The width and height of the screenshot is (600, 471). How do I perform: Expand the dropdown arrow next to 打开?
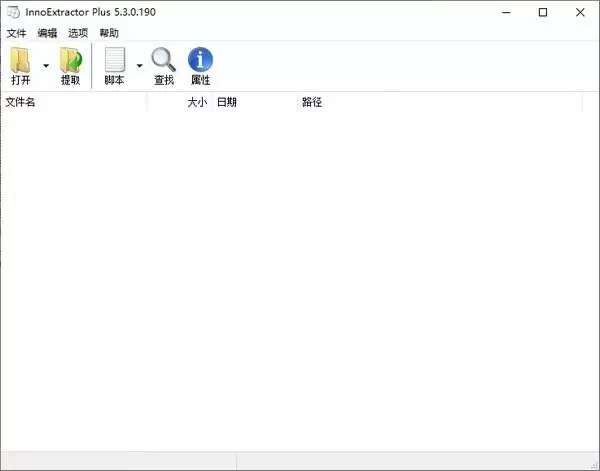click(46, 66)
